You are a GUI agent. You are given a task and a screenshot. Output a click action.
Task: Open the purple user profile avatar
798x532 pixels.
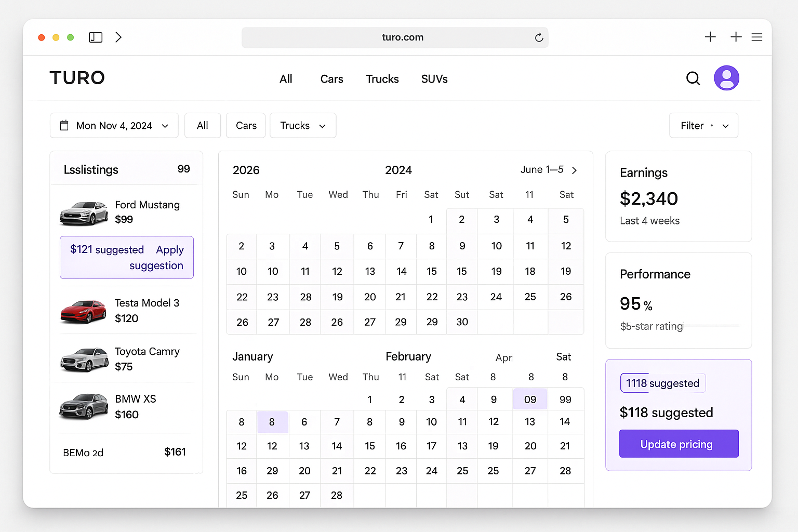(726, 78)
